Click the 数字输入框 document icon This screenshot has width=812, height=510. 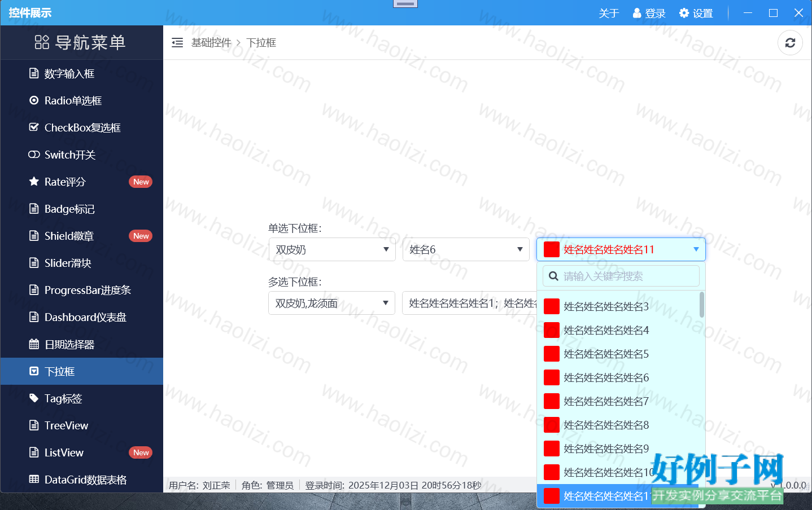coord(34,73)
